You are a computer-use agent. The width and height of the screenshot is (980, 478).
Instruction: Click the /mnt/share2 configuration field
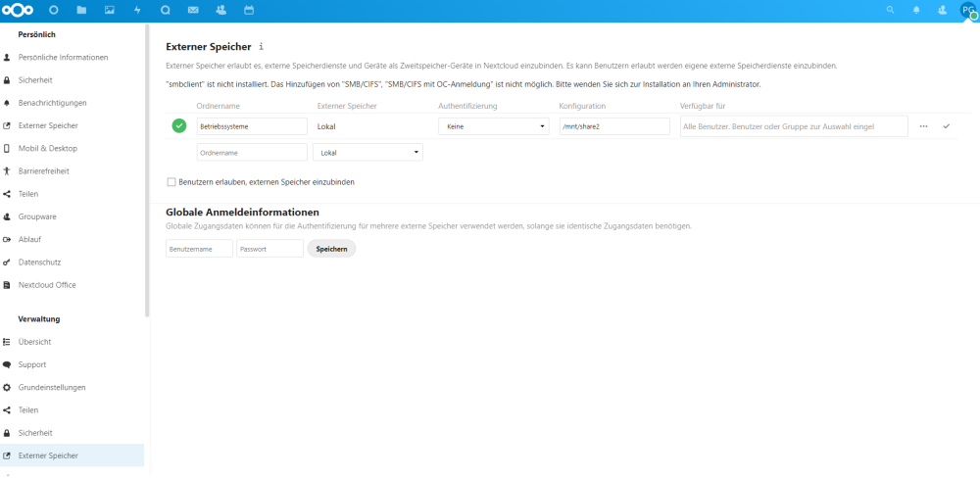[614, 126]
